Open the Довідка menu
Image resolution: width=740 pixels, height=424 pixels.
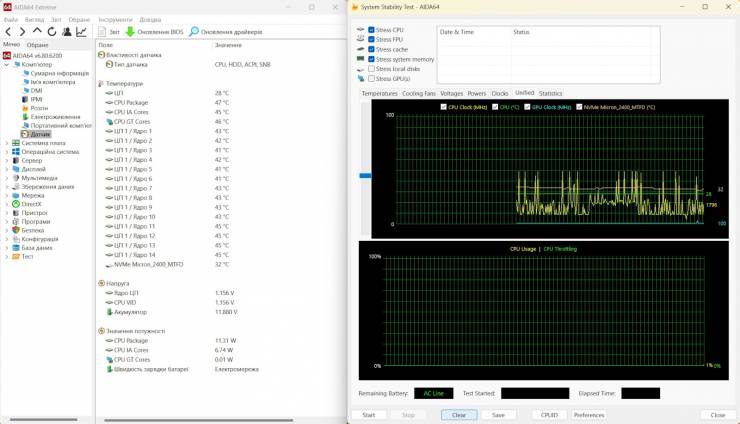coord(150,20)
